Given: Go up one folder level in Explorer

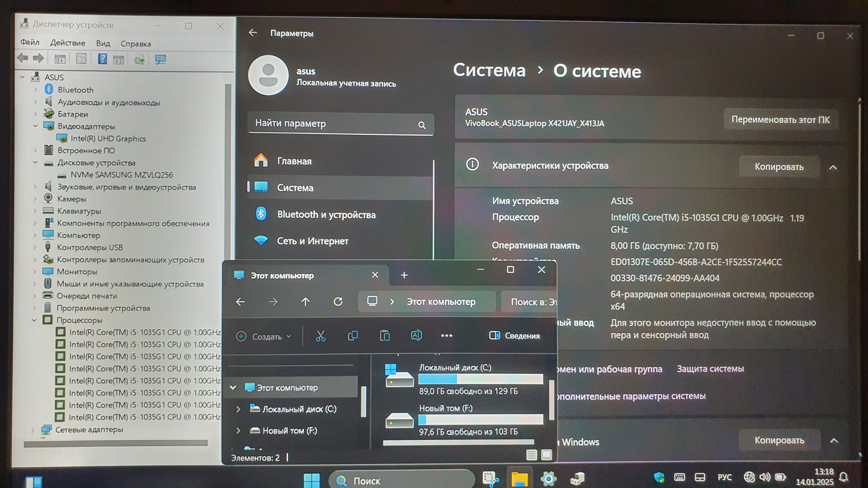Looking at the screenshot, I should pyautogui.click(x=305, y=302).
